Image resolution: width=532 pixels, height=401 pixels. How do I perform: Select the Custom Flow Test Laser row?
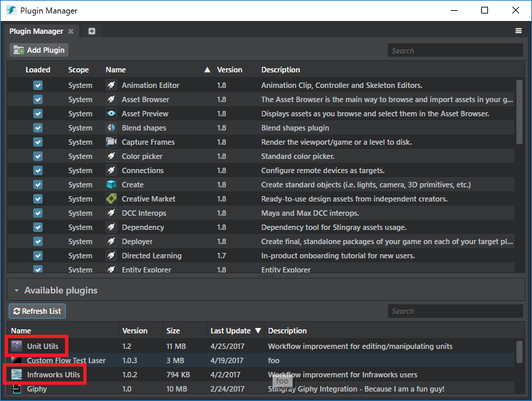pos(261,360)
